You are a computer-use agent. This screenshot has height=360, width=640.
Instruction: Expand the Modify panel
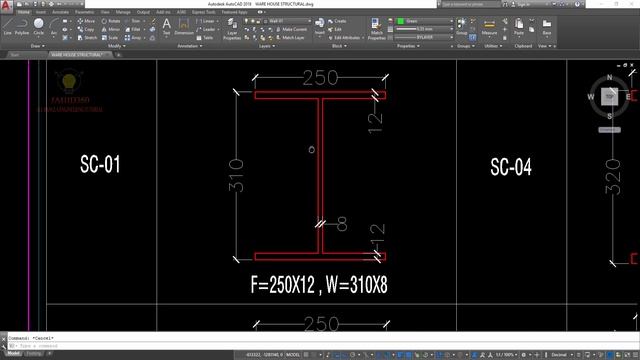click(x=117, y=46)
